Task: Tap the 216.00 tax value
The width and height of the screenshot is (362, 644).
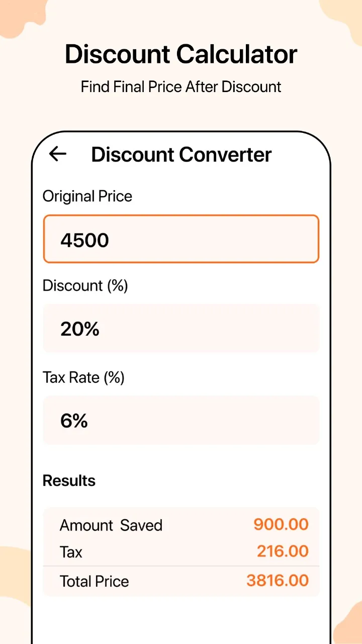Action: pyautogui.click(x=283, y=551)
